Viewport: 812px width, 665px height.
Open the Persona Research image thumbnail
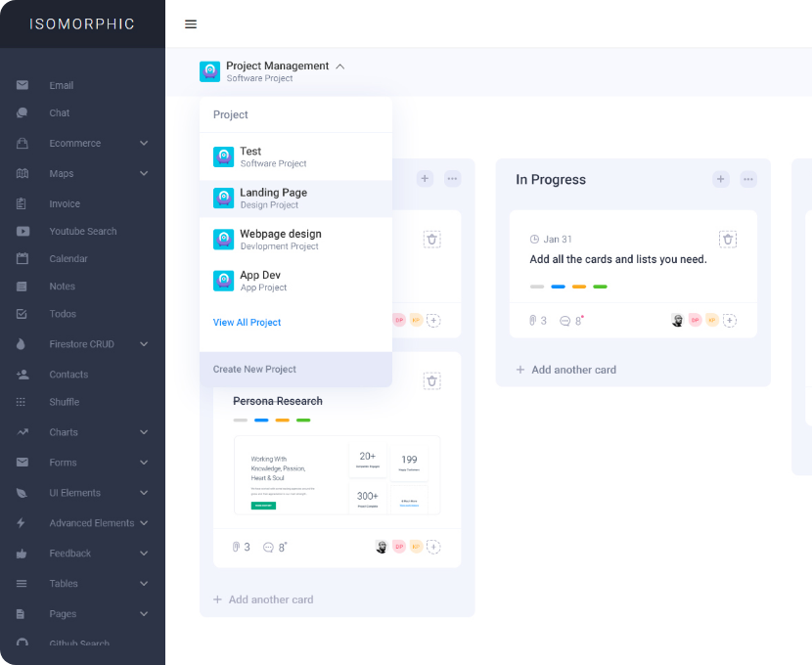(338, 475)
